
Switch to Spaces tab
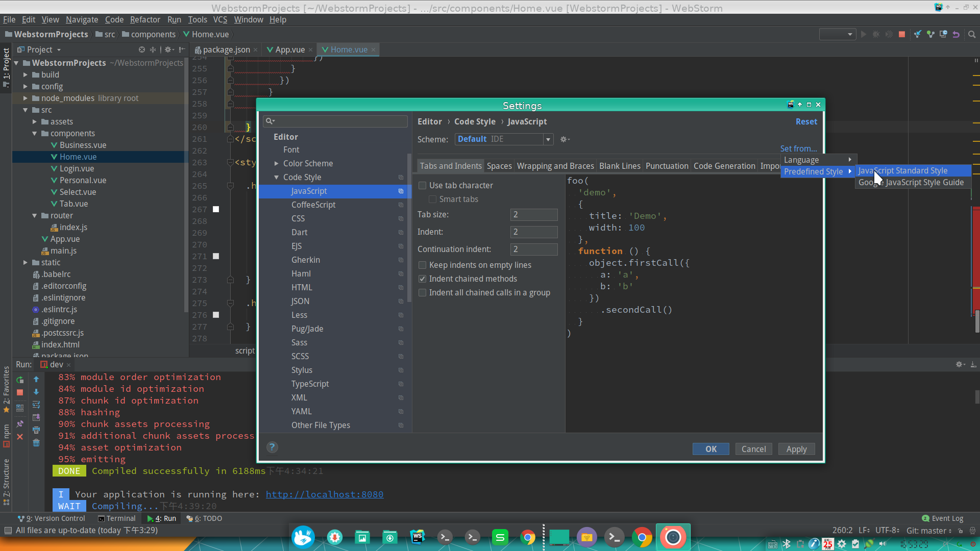point(499,166)
